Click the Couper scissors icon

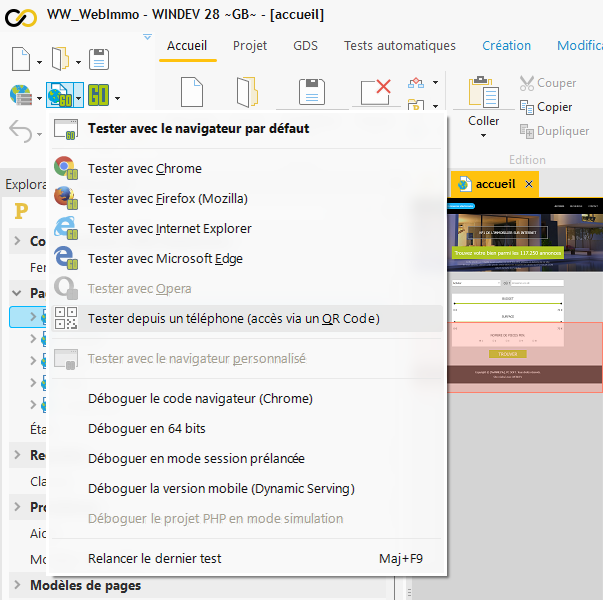click(x=528, y=83)
